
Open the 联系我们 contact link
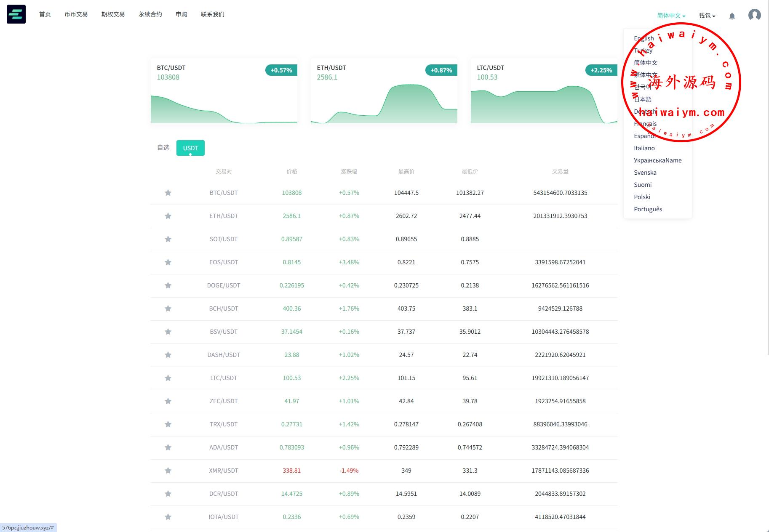coord(212,14)
